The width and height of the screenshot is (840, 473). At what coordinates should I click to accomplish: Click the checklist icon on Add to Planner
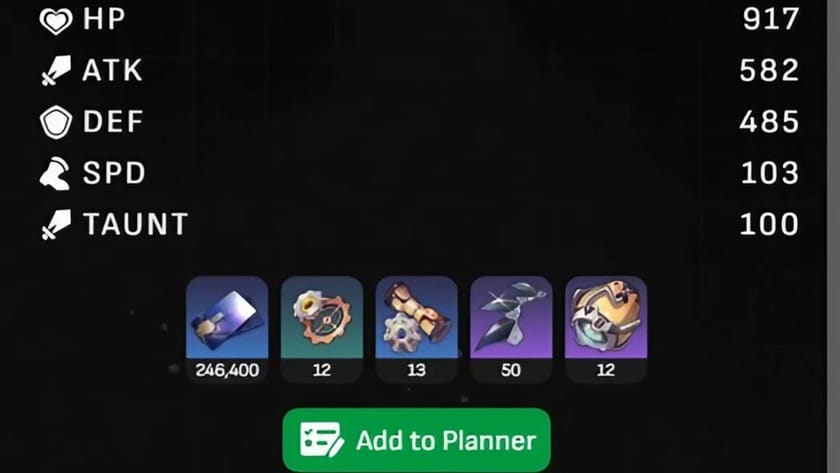(321, 440)
